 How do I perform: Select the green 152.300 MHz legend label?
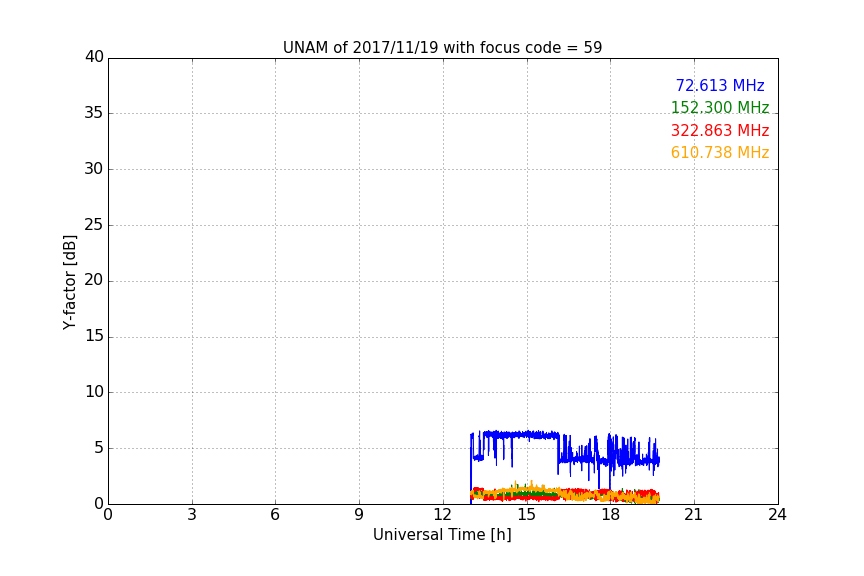(x=720, y=107)
